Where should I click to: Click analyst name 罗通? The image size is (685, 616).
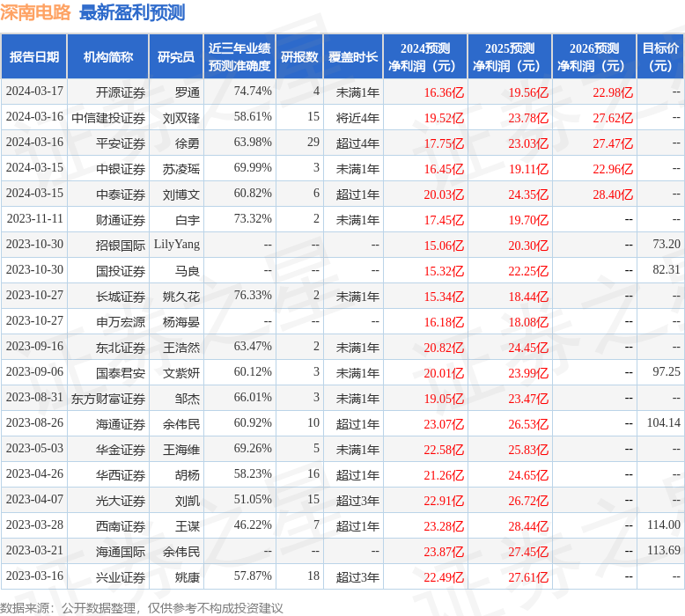tap(188, 92)
